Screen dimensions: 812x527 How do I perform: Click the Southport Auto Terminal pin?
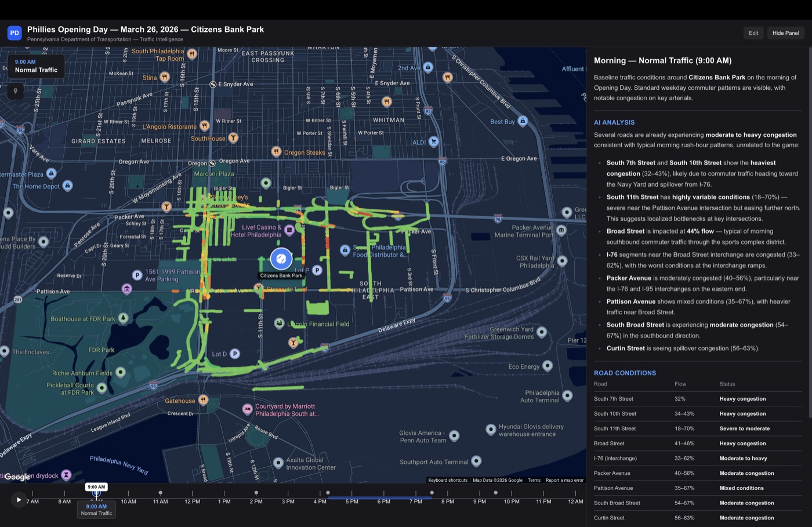(x=476, y=461)
